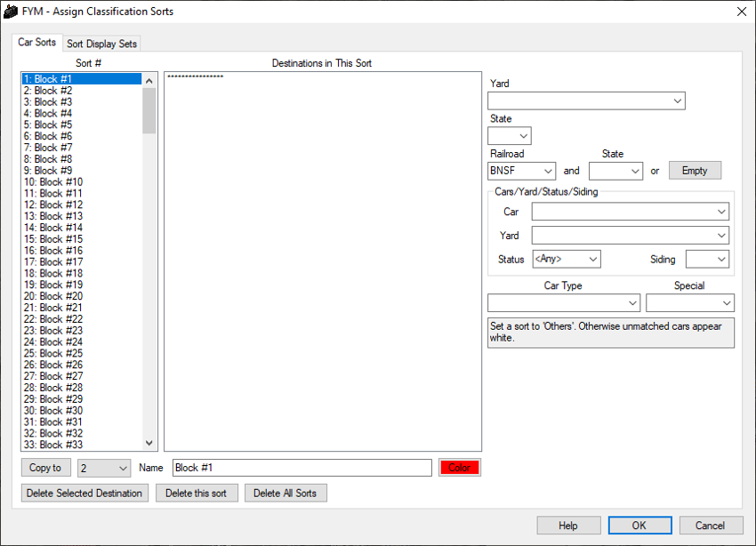Select the asterisk line in Destinations in This Sort
Screen dimensions: 756x546
click(x=195, y=76)
